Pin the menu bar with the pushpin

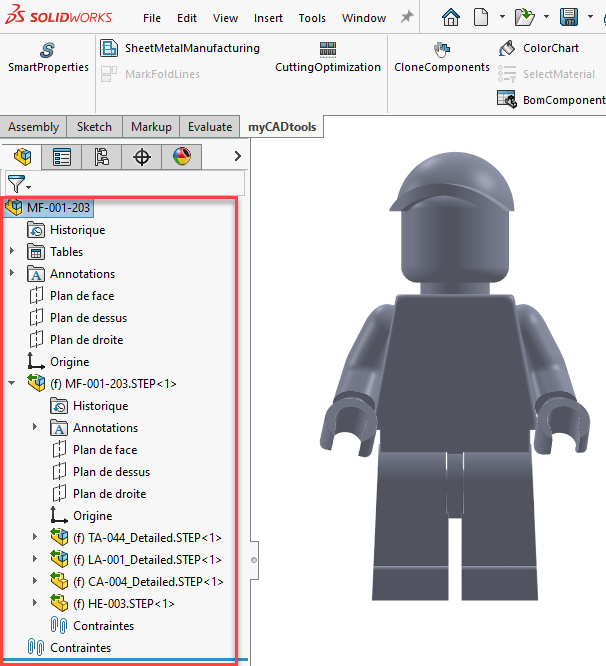pyautogui.click(x=407, y=17)
